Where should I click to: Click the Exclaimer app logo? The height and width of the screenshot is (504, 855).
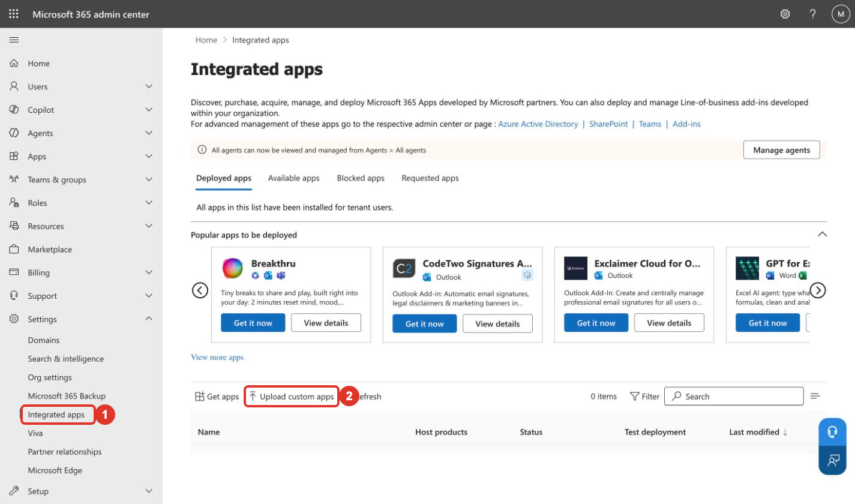tap(575, 268)
